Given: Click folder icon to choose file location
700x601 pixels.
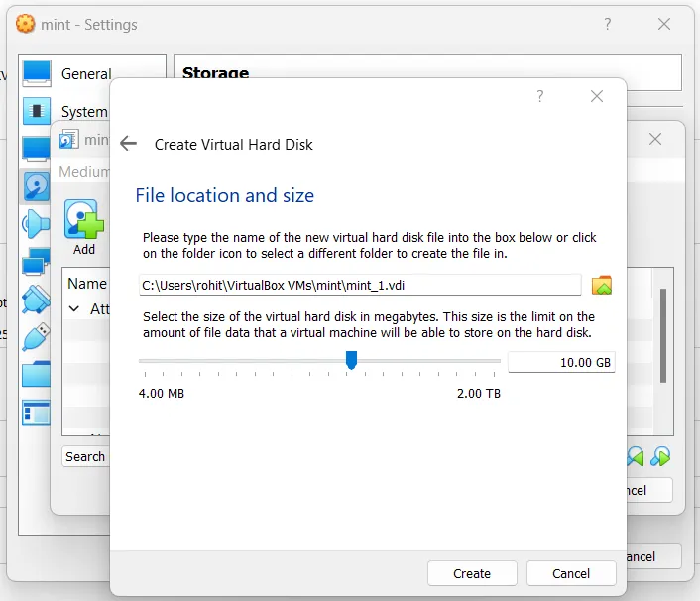Looking at the screenshot, I should point(601,286).
